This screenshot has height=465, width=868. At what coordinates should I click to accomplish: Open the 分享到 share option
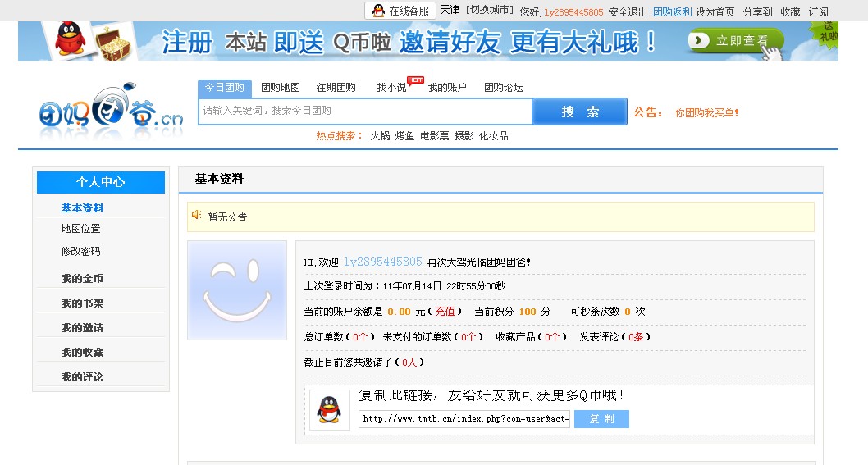coord(757,12)
